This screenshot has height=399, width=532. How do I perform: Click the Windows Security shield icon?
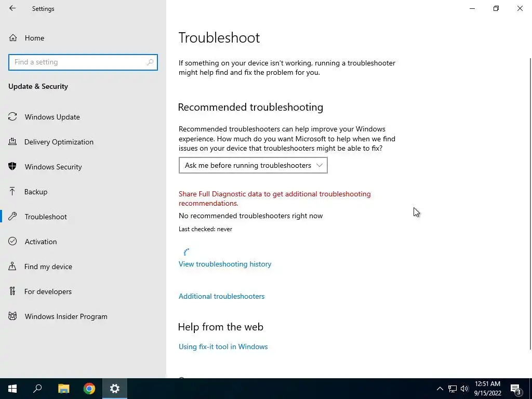pyautogui.click(x=12, y=166)
